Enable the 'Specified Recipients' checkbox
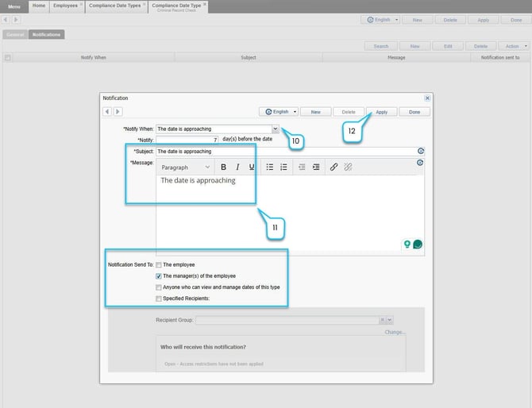This screenshot has height=408, width=532. (x=159, y=298)
